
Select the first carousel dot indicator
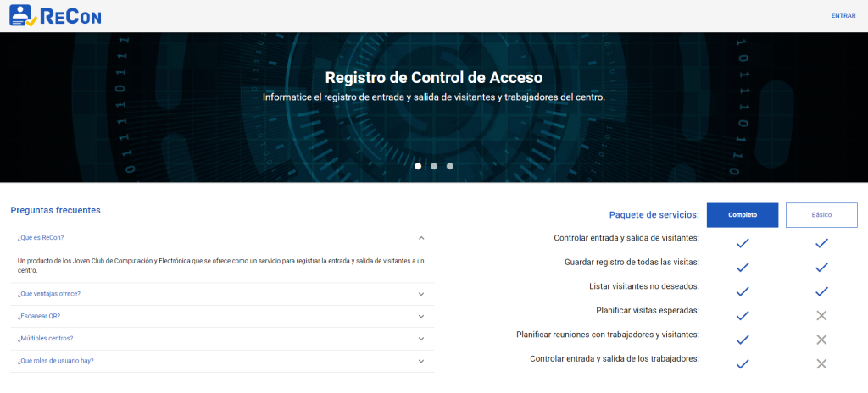pyautogui.click(x=418, y=165)
